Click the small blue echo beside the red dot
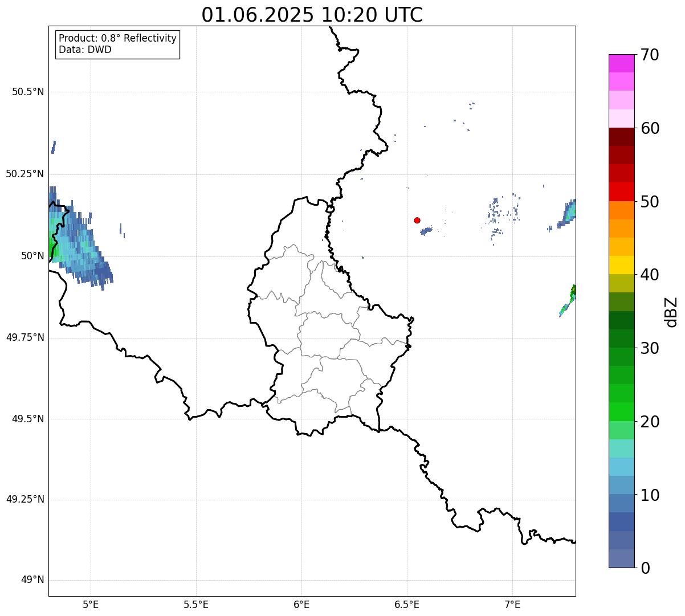The height and width of the screenshot is (616, 685). coord(426,231)
